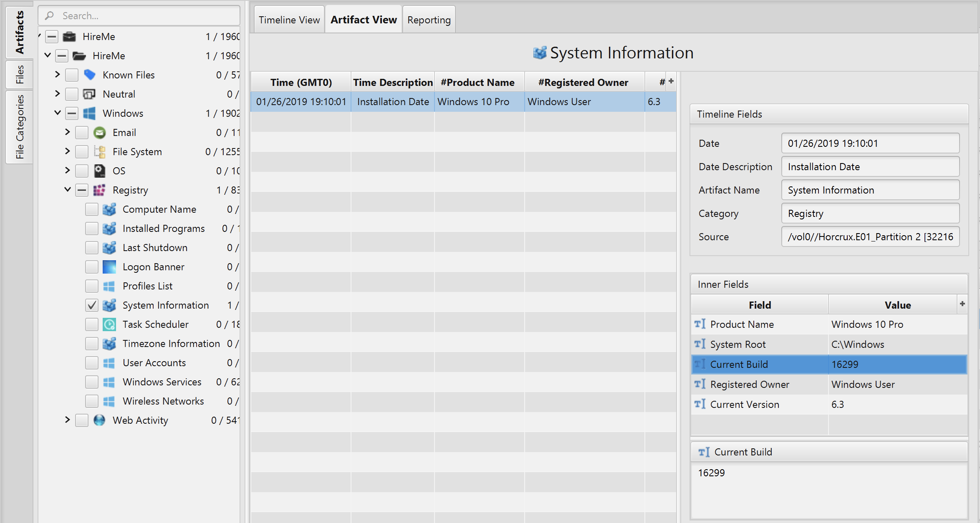
Task: Uncheck the System Information checkbox
Action: pyautogui.click(x=92, y=305)
